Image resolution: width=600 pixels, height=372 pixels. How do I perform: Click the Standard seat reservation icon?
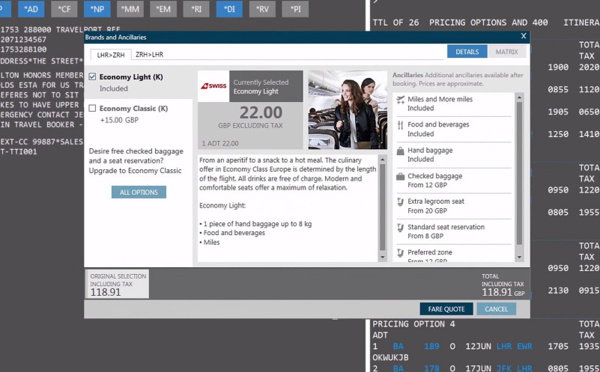pyautogui.click(x=400, y=228)
